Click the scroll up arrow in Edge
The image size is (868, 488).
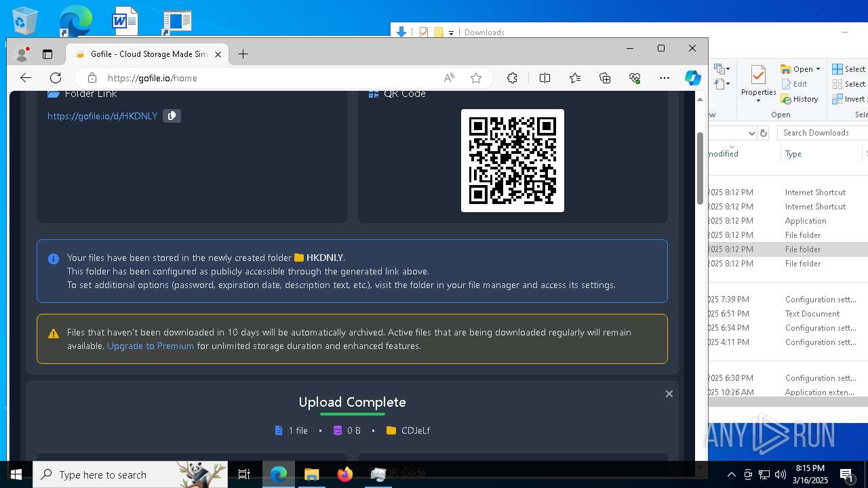[x=700, y=99]
